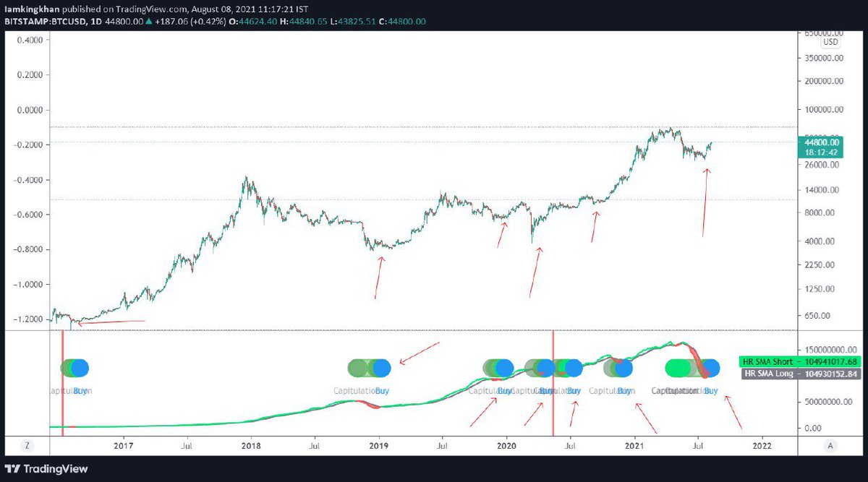The width and height of the screenshot is (868, 482).
Task: Click 2022 on the time axis
Action: 762,447
